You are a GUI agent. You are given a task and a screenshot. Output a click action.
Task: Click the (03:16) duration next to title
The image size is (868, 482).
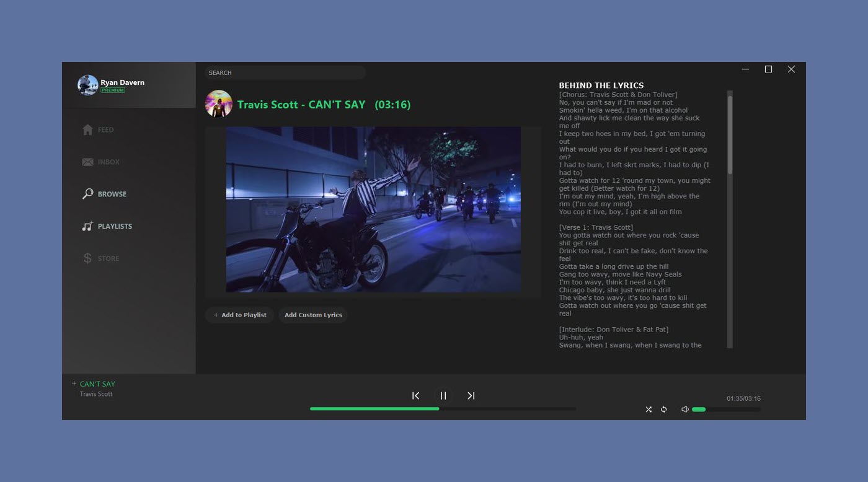click(392, 105)
